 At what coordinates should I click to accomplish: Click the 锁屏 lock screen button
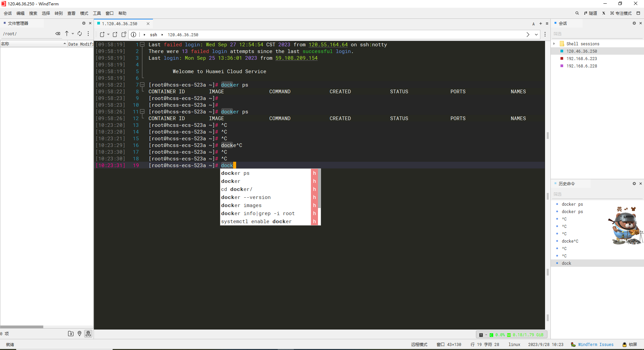[x=630, y=345]
